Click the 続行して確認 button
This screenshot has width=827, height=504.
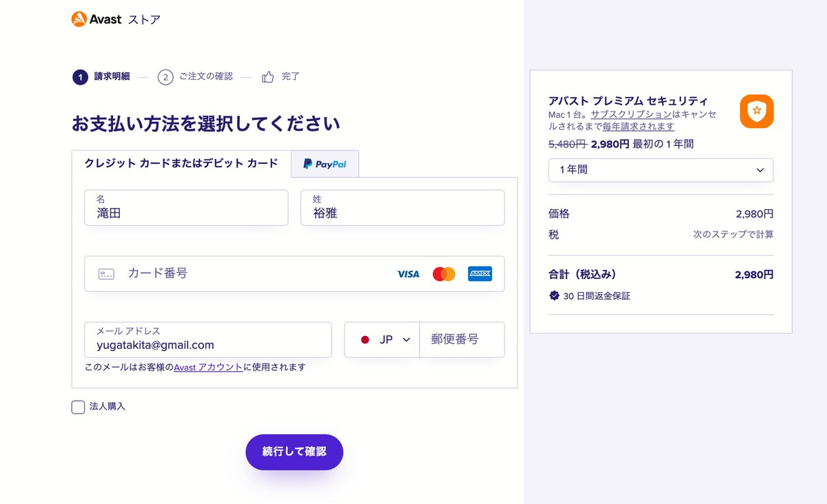(x=294, y=452)
